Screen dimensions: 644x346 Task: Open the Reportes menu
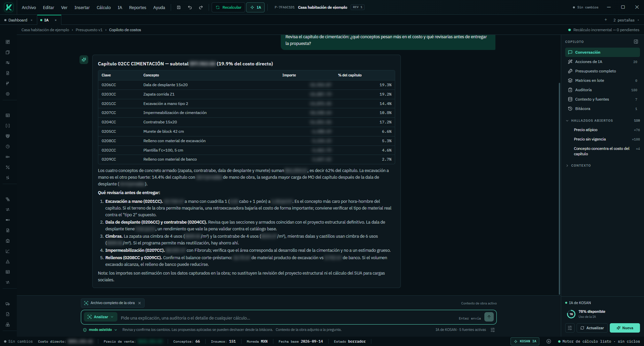[x=138, y=7]
